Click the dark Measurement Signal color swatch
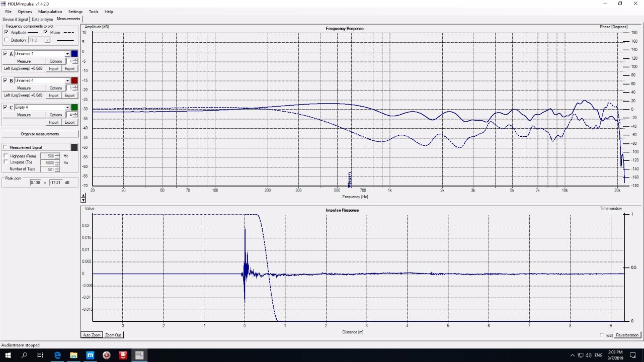The height and width of the screenshot is (362, 644). [74, 147]
